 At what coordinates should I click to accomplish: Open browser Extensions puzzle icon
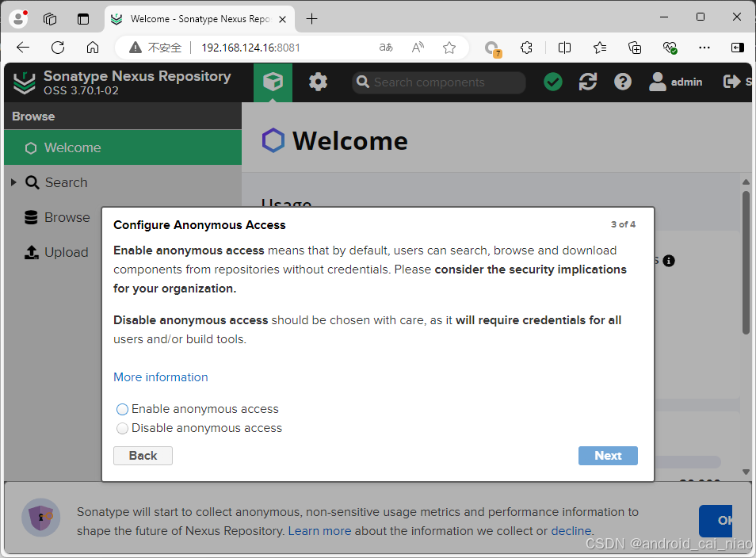coord(526,48)
